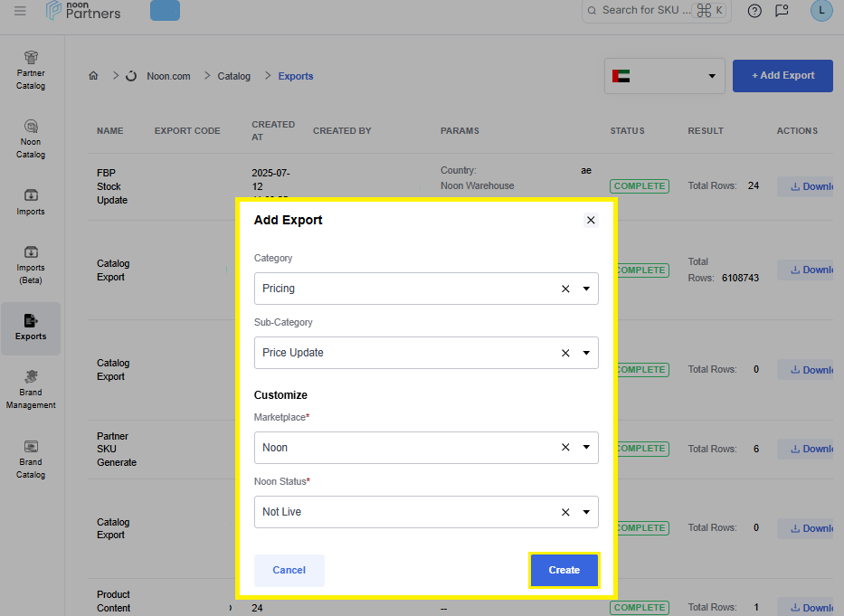Viewport: 844px width, 616px height.
Task: Click the blue button beside the logo
Action: (x=165, y=11)
